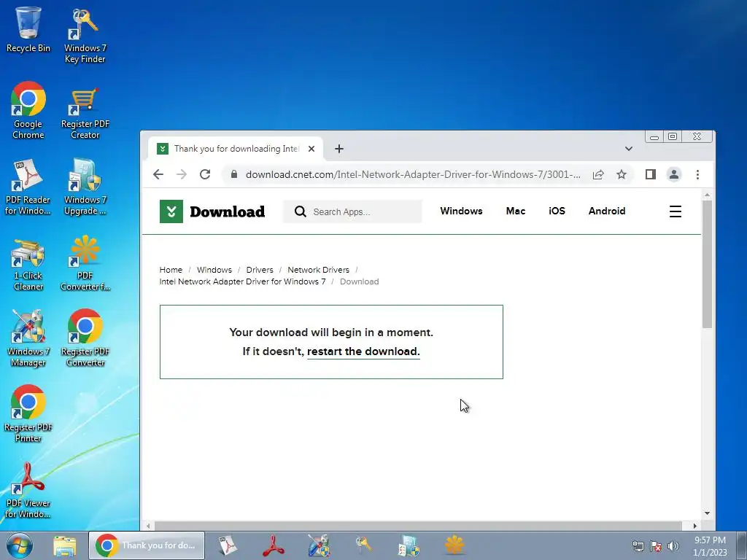This screenshot has width=747, height=560.
Task: Close the Thank you for downloading tab
Action: (x=311, y=149)
